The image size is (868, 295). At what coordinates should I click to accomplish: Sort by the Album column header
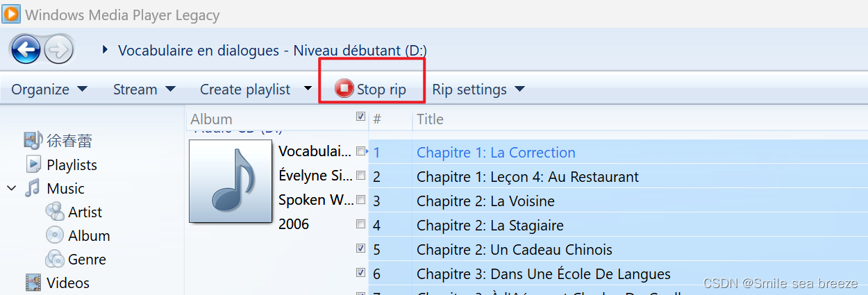(211, 119)
